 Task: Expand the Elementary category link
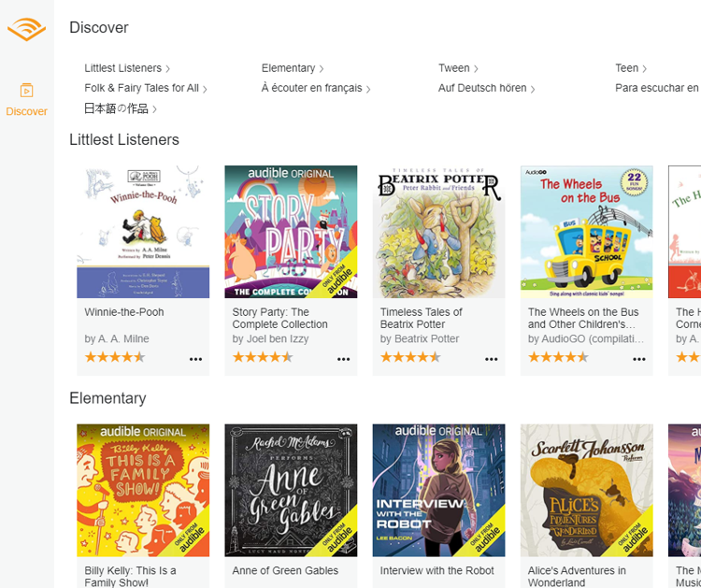(x=293, y=68)
